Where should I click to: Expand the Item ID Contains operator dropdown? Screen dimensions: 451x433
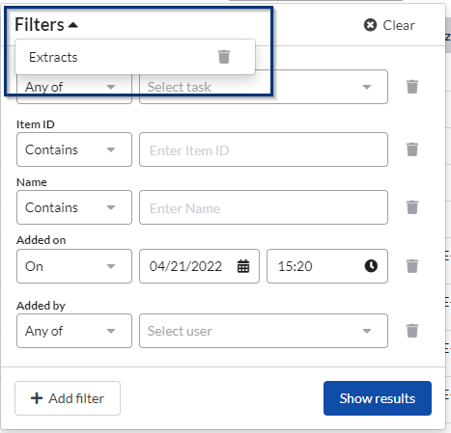pyautogui.click(x=74, y=150)
